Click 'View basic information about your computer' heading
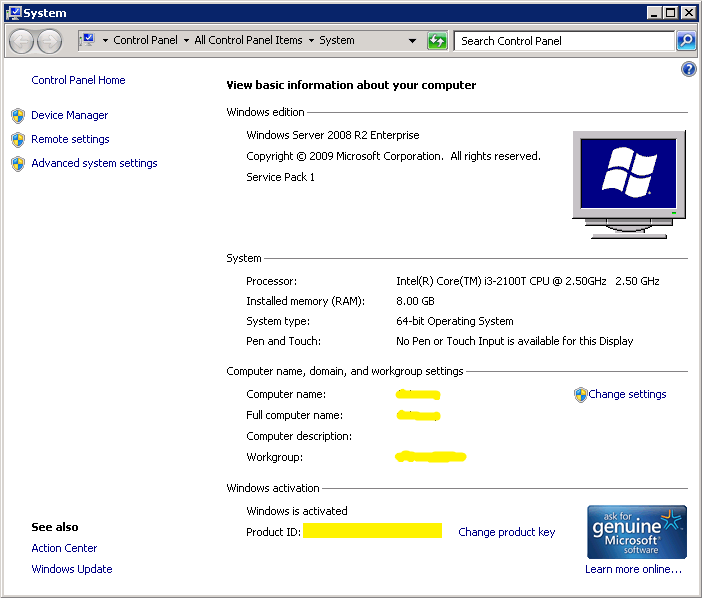 351,85
